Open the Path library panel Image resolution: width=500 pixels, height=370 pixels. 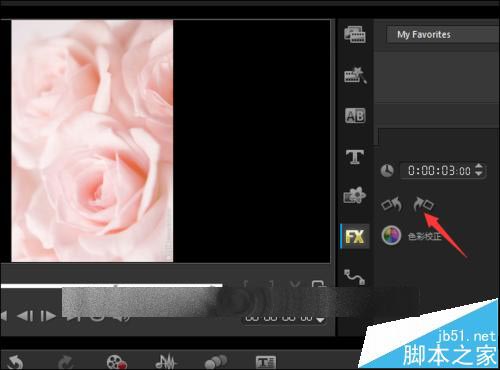point(354,277)
